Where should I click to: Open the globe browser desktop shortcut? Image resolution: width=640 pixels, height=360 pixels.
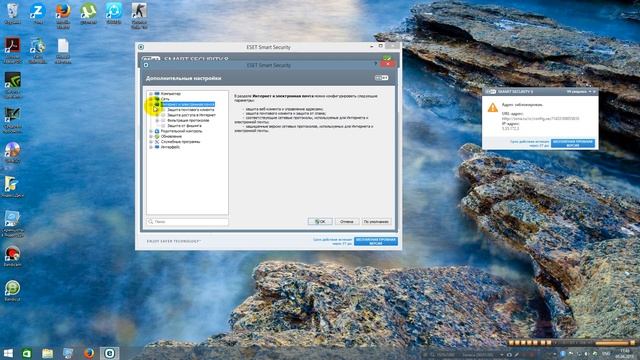click(x=38, y=49)
